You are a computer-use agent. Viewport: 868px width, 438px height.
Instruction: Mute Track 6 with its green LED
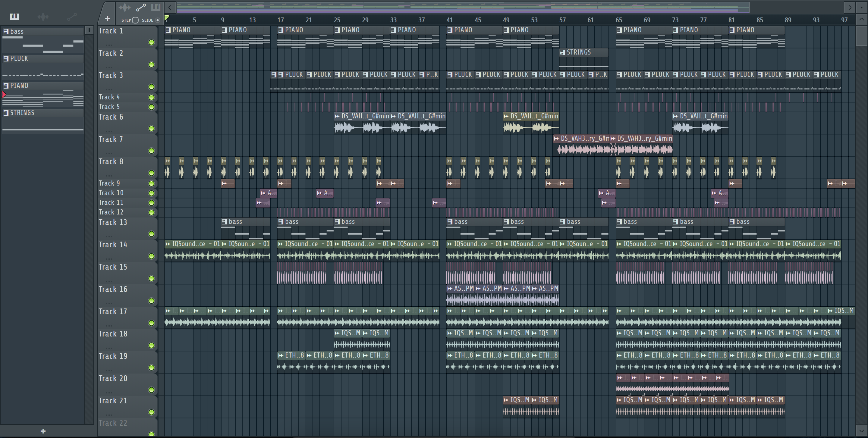[151, 129]
